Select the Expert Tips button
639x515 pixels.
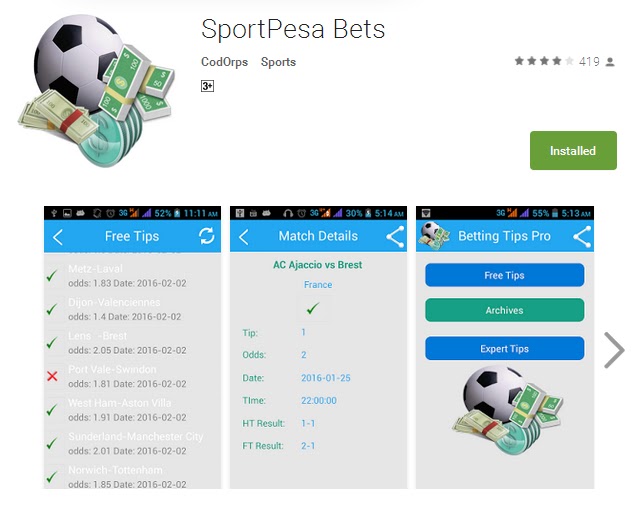[505, 349]
